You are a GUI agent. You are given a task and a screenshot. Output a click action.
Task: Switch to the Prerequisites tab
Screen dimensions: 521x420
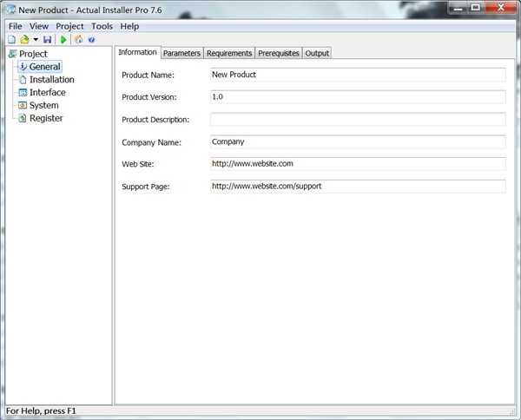(x=279, y=54)
